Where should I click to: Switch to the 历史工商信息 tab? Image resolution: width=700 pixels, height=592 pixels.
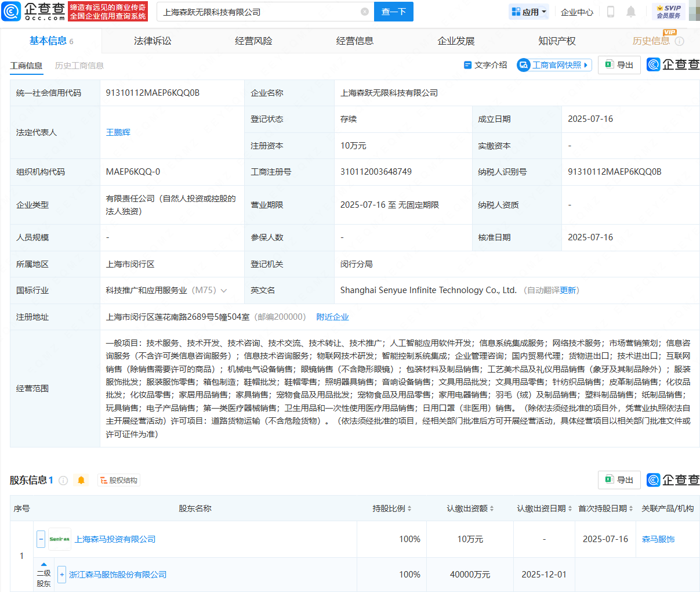click(x=79, y=66)
